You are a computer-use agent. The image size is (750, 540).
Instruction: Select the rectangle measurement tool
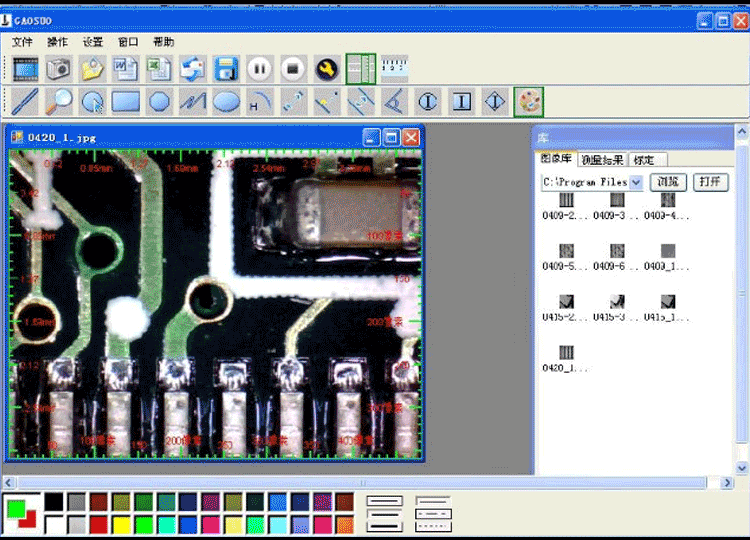[x=126, y=101]
